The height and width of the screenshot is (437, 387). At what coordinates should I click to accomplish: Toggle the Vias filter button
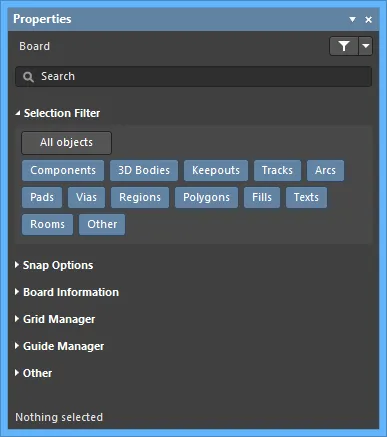click(x=86, y=197)
